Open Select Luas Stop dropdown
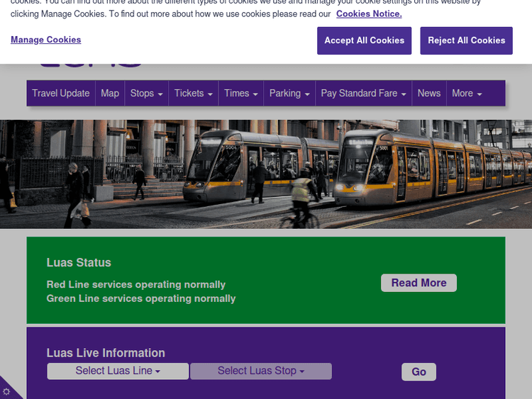The height and width of the screenshot is (399, 532). click(x=261, y=371)
